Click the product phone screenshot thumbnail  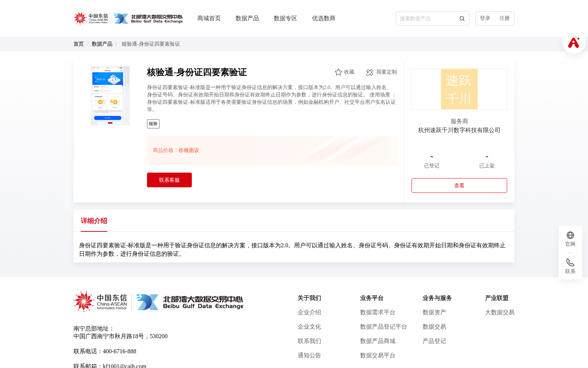pyautogui.click(x=110, y=96)
